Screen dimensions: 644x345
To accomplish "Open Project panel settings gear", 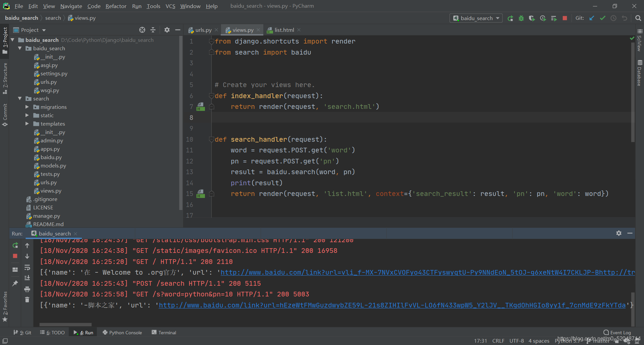I will click(x=167, y=30).
